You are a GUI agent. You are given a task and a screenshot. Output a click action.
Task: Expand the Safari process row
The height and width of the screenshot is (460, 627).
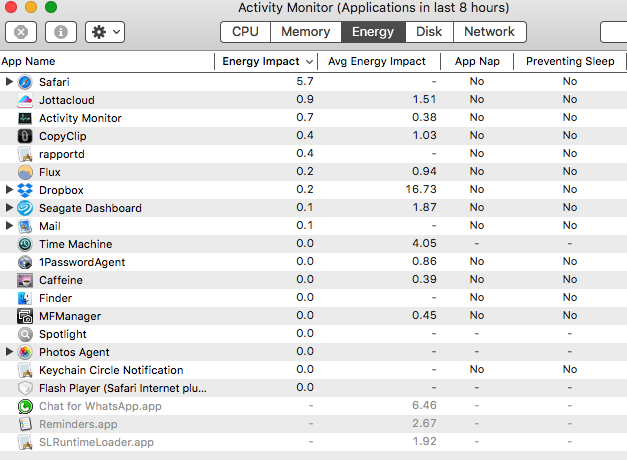[x=9, y=82]
